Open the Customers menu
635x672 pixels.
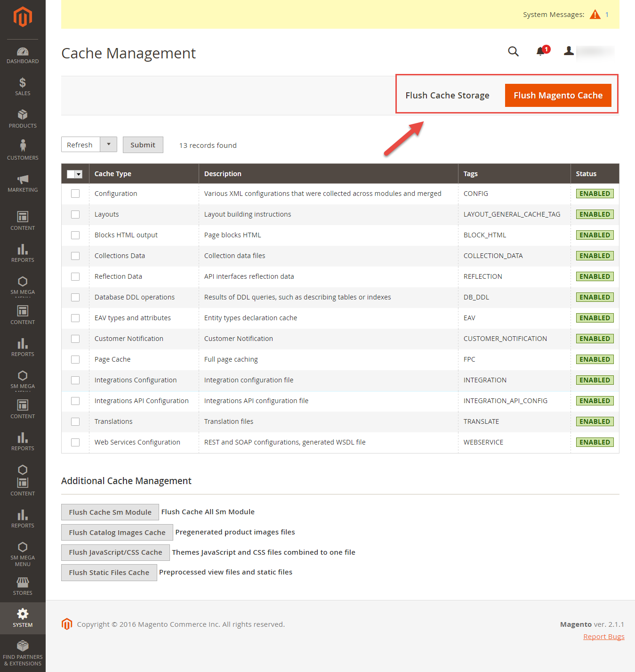(x=23, y=150)
